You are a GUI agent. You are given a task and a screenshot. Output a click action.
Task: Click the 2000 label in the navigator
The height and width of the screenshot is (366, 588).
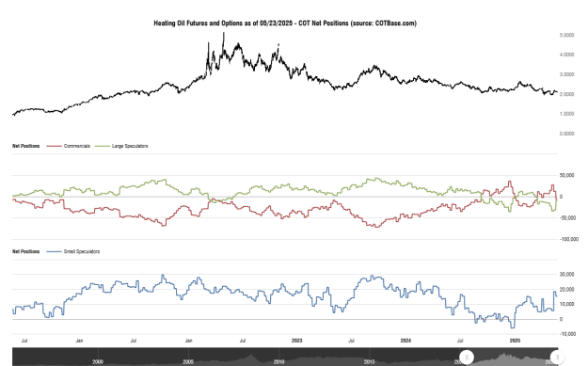[x=98, y=362]
